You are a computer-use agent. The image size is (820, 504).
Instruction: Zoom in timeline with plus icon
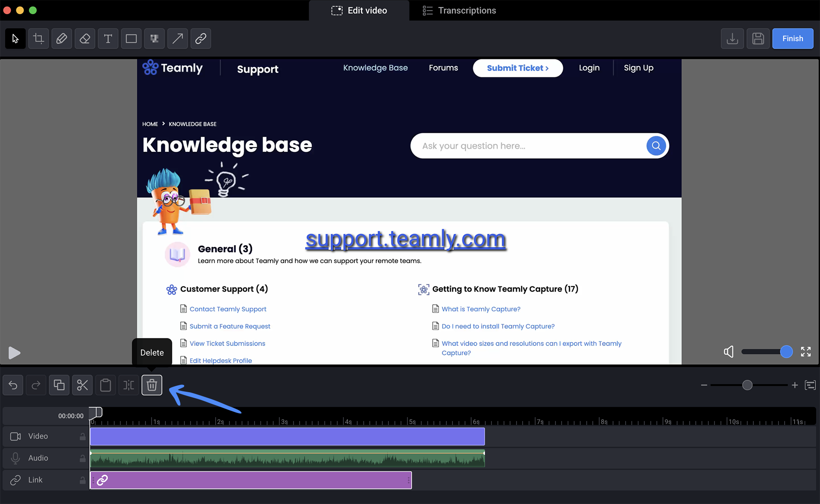coord(795,385)
